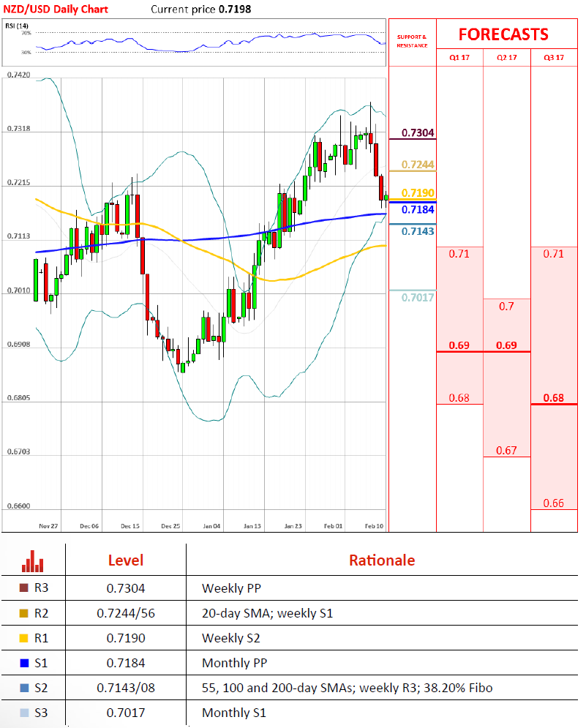
Task: Click the 0.7244 level label beside chart
Action: pos(418,165)
